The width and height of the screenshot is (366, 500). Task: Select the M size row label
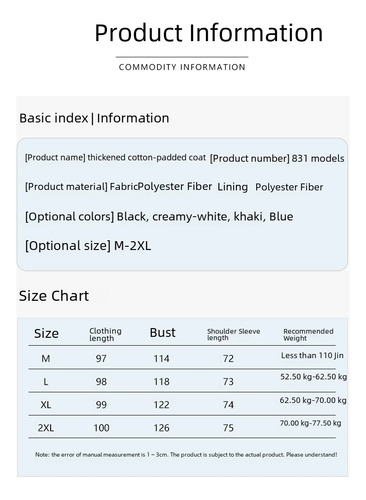(46, 359)
